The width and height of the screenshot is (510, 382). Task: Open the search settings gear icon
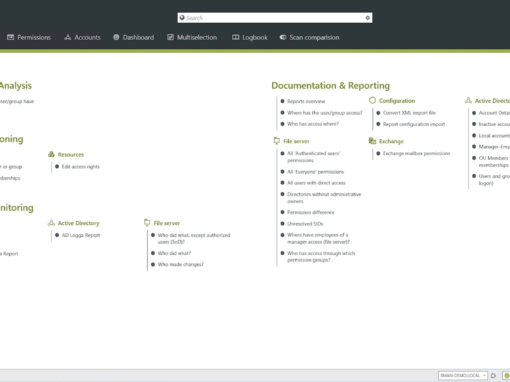(368, 18)
